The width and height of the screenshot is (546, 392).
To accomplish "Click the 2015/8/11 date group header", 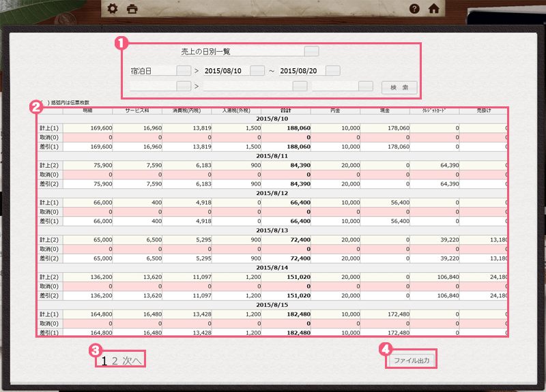I will (272, 156).
